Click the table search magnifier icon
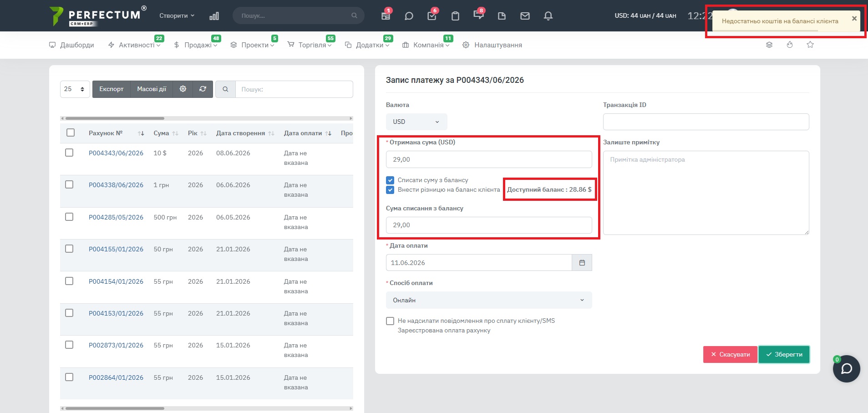Viewport: 868px width, 413px height. click(225, 89)
